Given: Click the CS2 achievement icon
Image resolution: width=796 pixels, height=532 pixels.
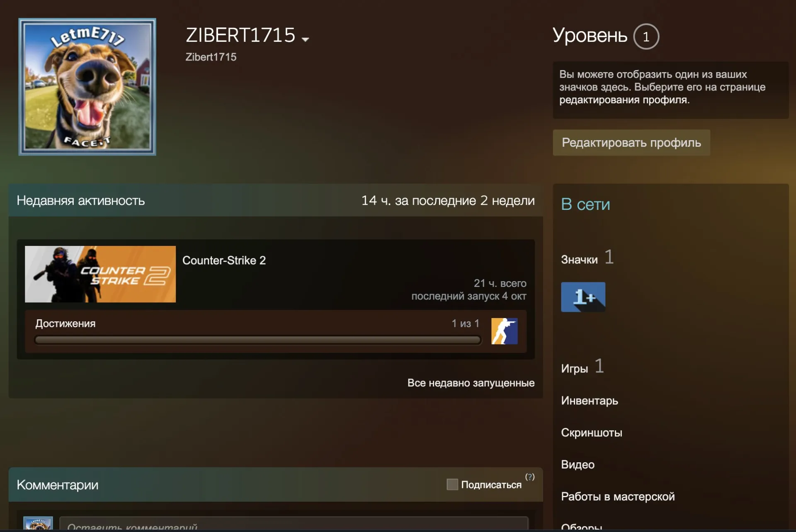Looking at the screenshot, I should click(504, 331).
